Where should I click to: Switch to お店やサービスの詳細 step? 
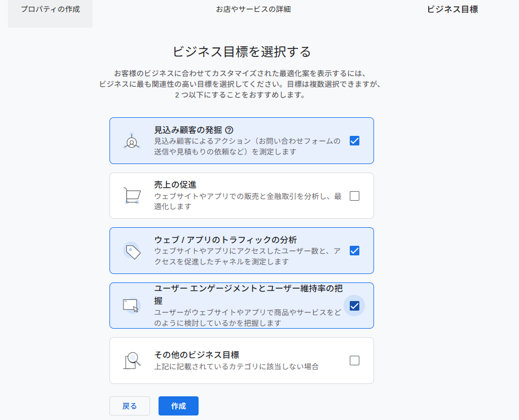pos(253,10)
